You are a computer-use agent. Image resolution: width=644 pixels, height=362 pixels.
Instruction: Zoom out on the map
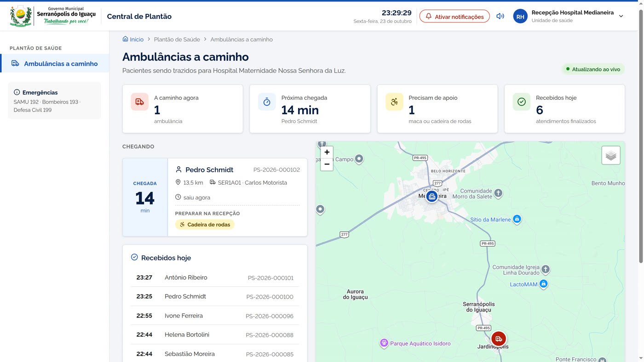(327, 164)
